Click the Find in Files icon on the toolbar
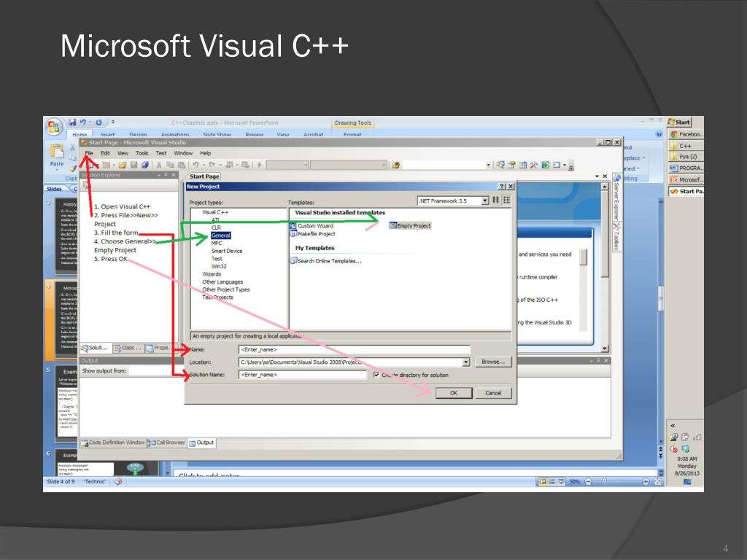Viewport: 747px width, 560px height. coord(395,165)
